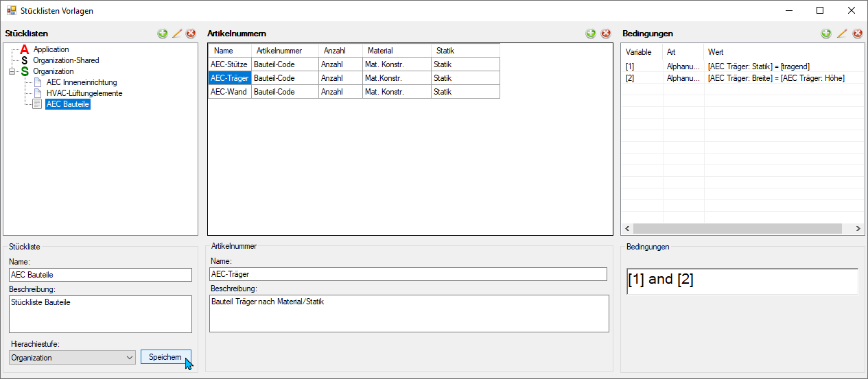Image resolution: width=868 pixels, height=379 pixels.
Task: Click the Variable column header in Bedingungen
Action: 642,52
